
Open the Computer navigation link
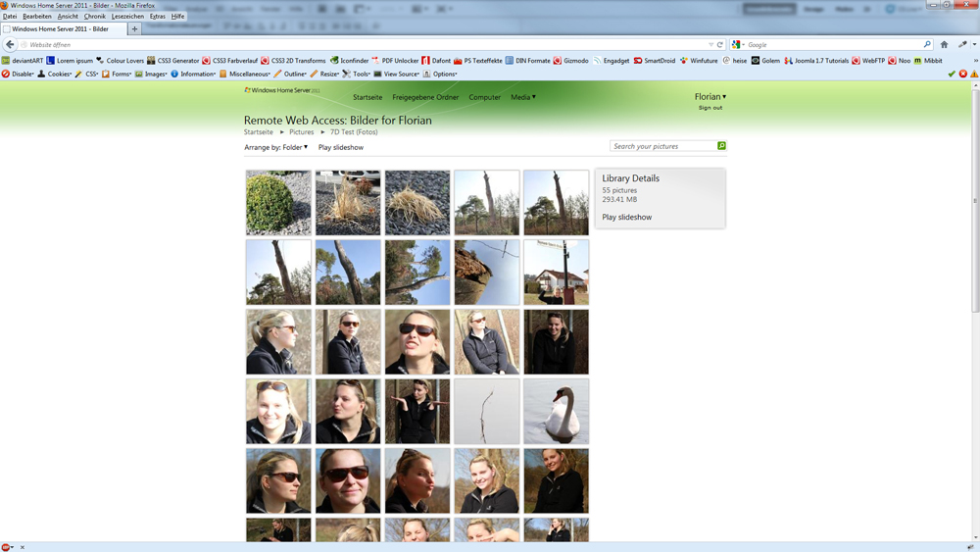pos(484,97)
